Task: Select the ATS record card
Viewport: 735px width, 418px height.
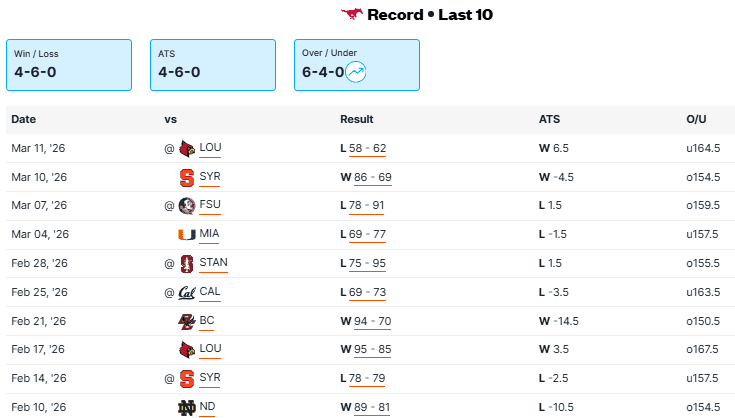Action: pyautogui.click(x=212, y=65)
